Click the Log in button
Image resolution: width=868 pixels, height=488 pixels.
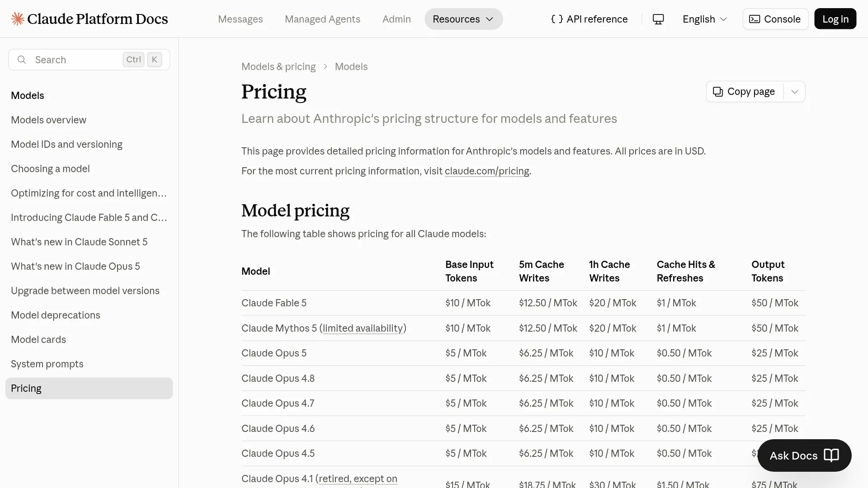[835, 19]
